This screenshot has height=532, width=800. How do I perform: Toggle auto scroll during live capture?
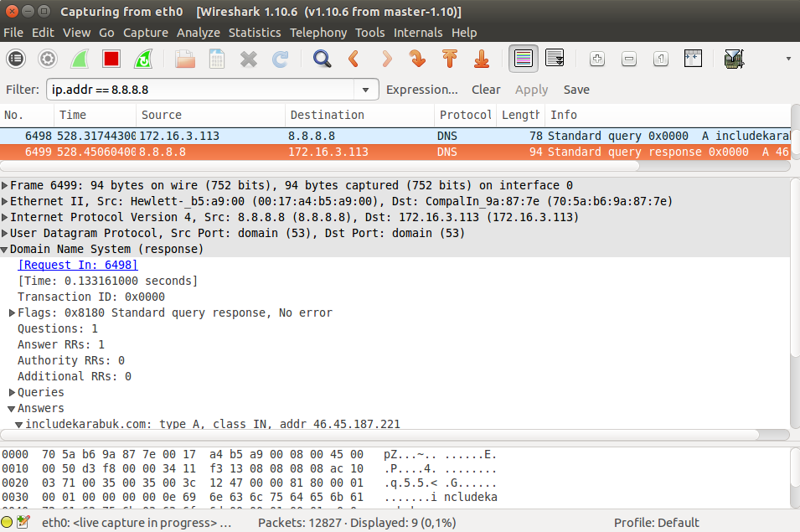555,59
